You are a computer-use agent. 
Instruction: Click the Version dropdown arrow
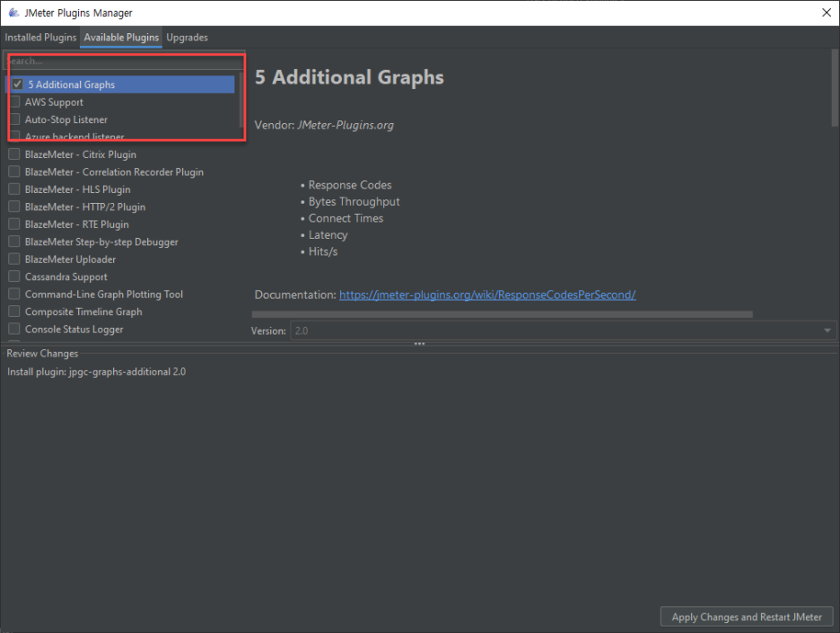pyautogui.click(x=827, y=330)
